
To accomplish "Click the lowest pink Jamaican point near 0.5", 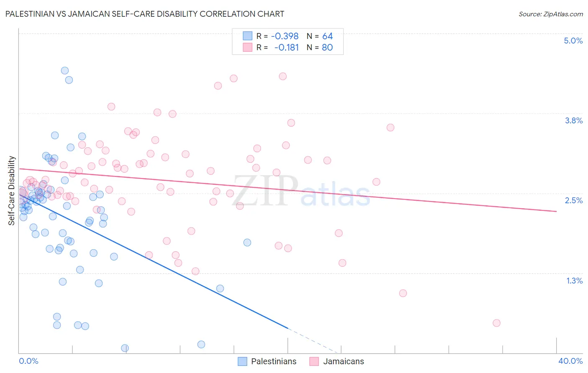I will [496, 323].
